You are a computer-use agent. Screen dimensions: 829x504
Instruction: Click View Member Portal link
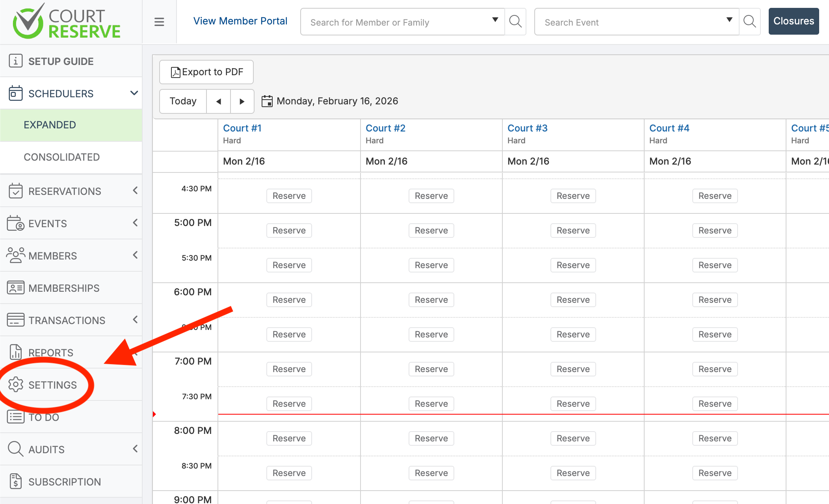[240, 21]
